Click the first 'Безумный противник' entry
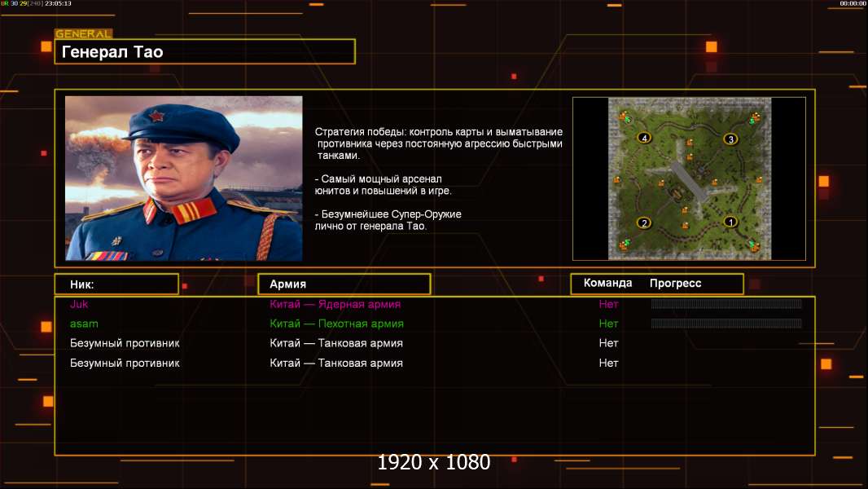Viewport: 868px width, 489px height. pyautogui.click(x=125, y=343)
